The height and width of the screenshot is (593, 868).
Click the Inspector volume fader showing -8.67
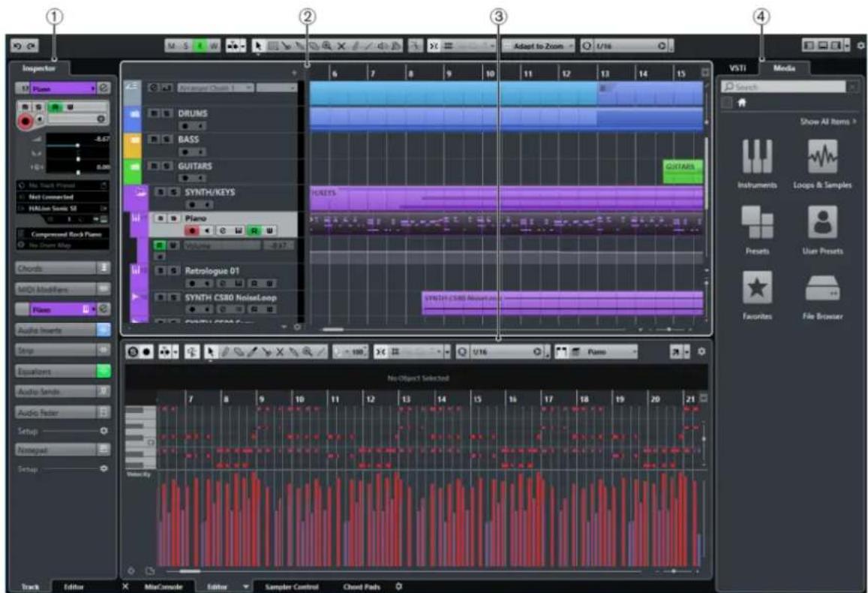pyautogui.click(x=77, y=145)
